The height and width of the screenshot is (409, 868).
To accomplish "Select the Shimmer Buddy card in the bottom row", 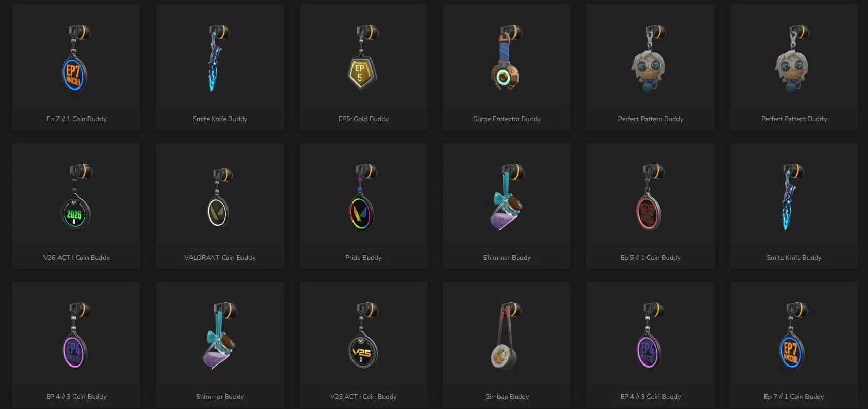I will (x=220, y=345).
